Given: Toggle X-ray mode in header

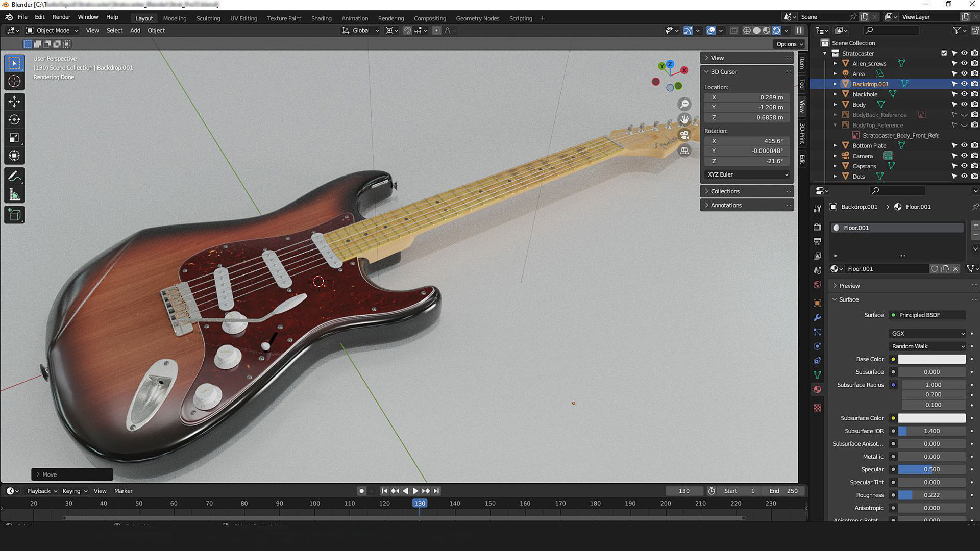Looking at the screenshot, I should (733, 31).
